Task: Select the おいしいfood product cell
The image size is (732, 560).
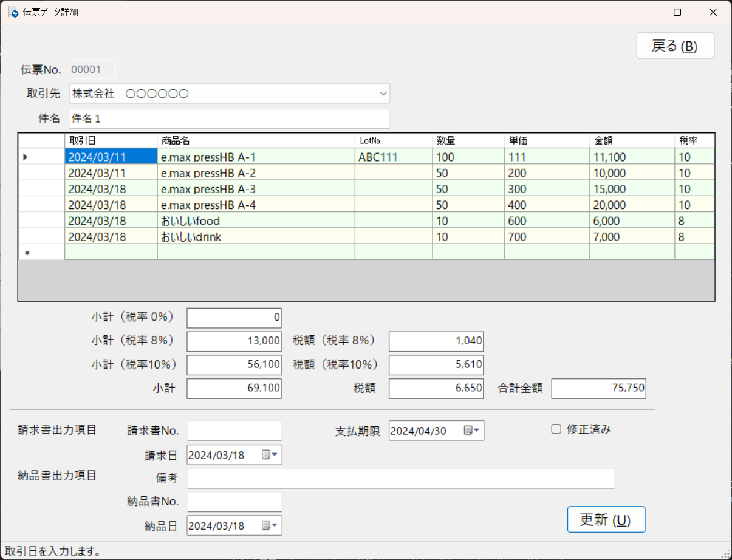Action: 256,220
